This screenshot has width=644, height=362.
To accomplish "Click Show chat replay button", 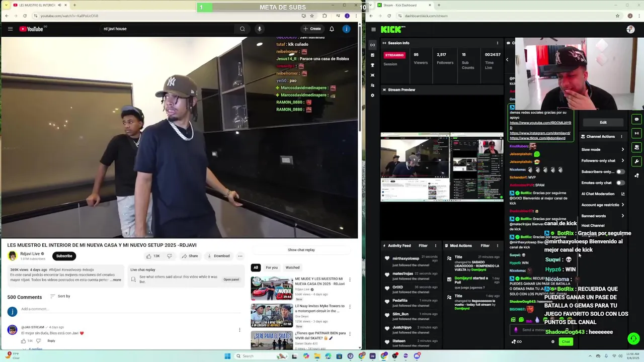I will coord(301,250).
